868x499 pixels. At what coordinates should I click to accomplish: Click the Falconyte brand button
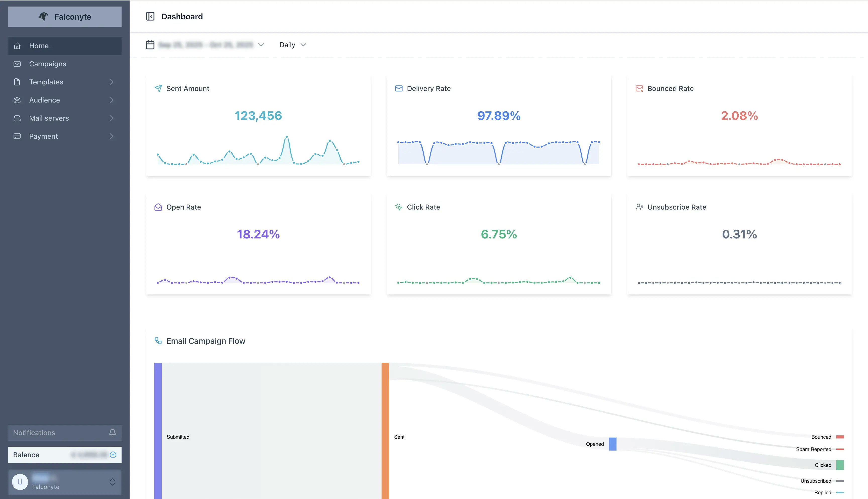65,16
